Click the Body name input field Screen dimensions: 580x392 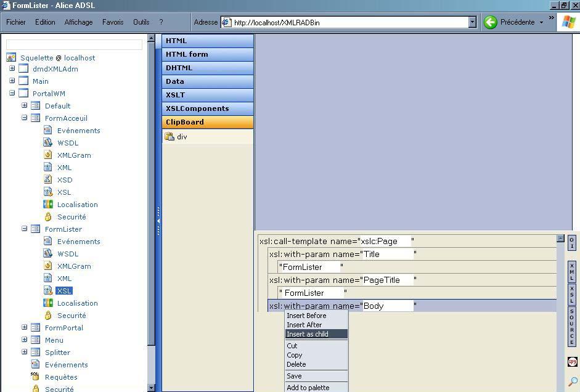click(x=388, y=306)
